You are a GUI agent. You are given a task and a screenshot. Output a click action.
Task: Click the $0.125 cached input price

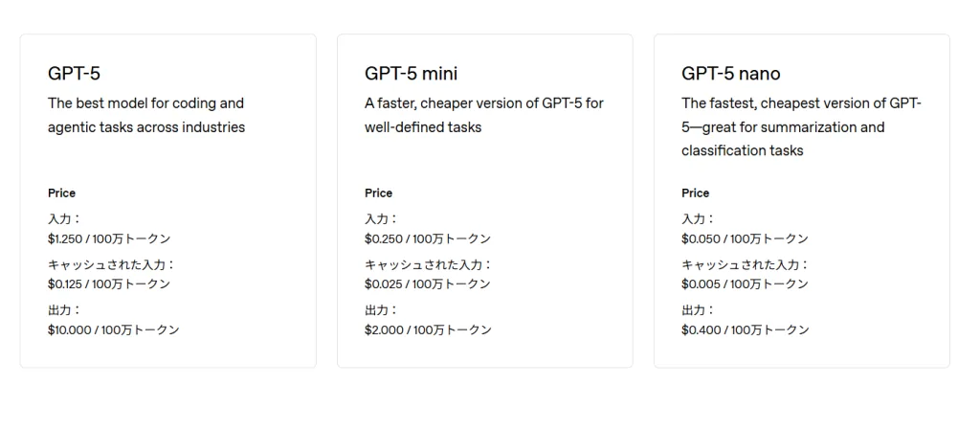point(109,284)
